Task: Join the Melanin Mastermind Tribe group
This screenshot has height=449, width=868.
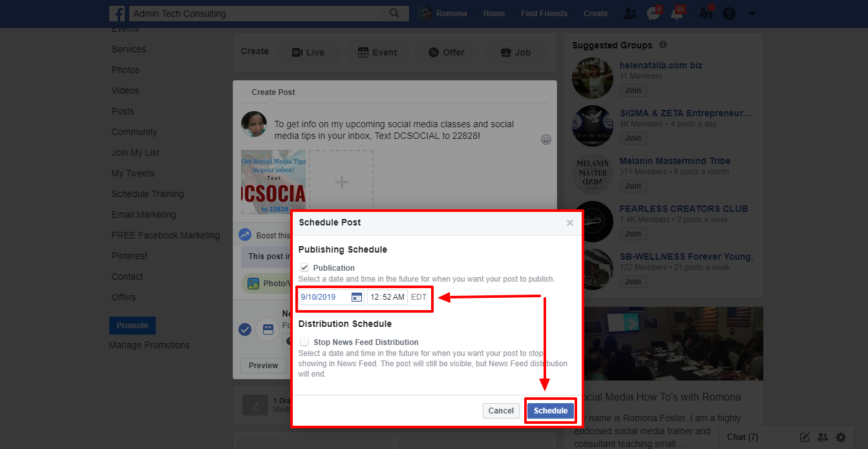Action: 633,186
